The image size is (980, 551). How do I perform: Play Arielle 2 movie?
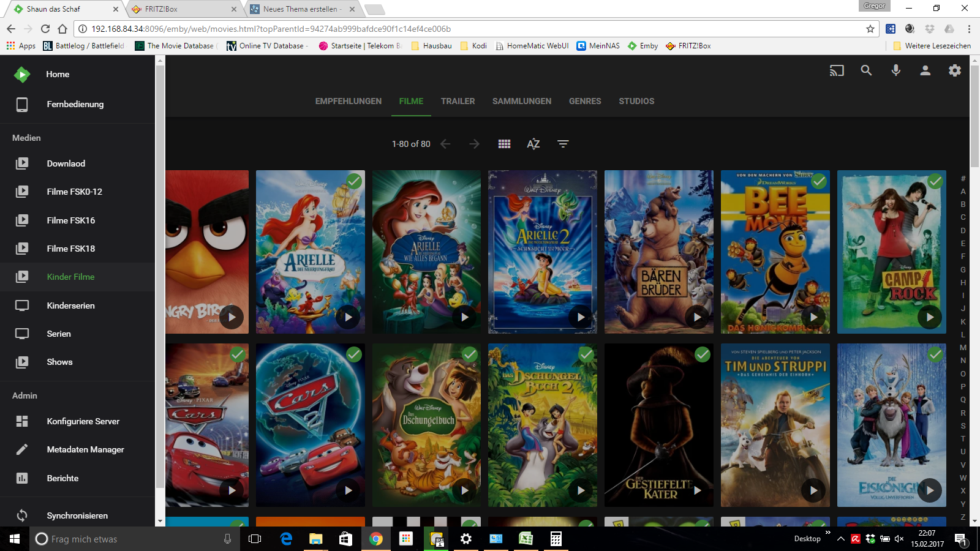pos(581,317)
